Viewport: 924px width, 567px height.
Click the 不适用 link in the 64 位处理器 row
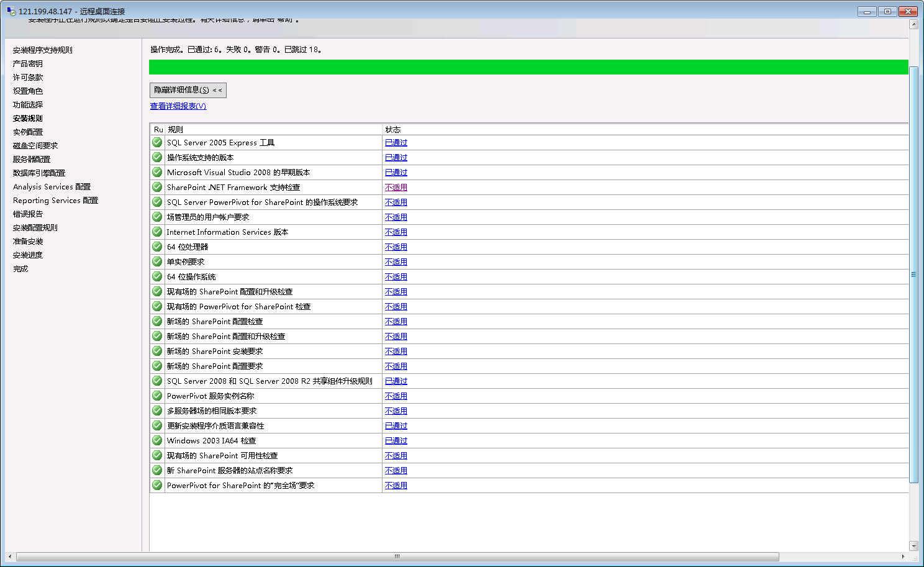click(x=396, y=247)
